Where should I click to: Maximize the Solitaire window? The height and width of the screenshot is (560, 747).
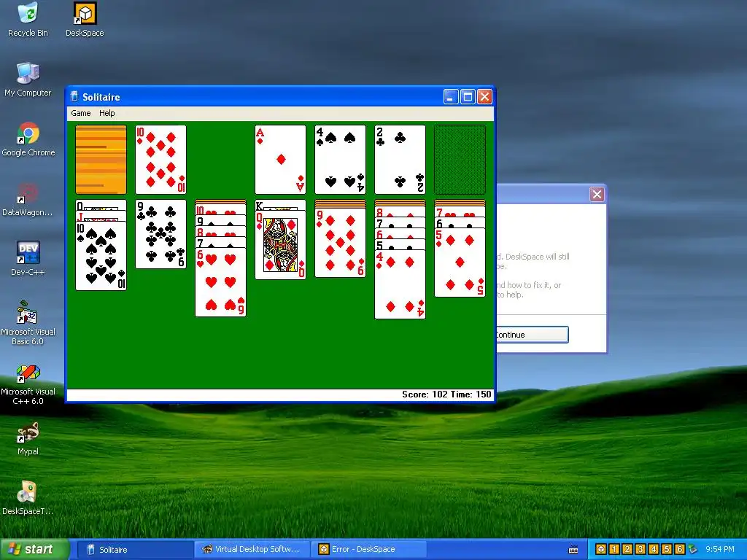(x=468, y=97)
